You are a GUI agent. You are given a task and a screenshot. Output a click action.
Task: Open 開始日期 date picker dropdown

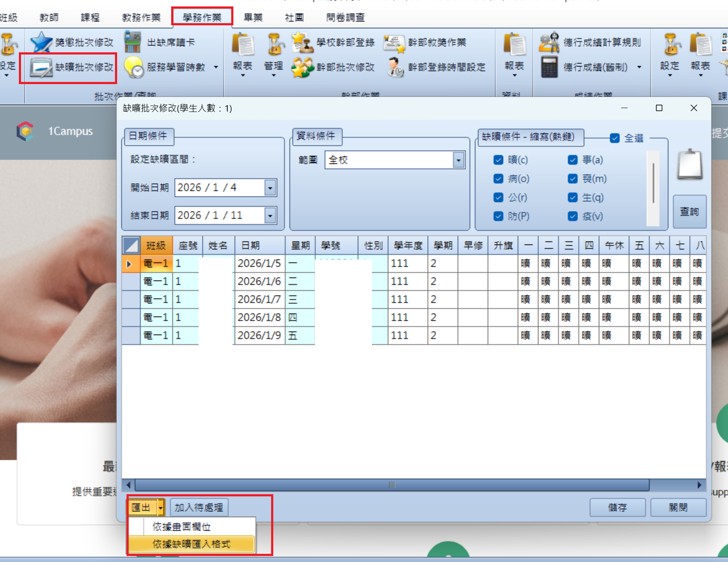[x=270, y=188]
